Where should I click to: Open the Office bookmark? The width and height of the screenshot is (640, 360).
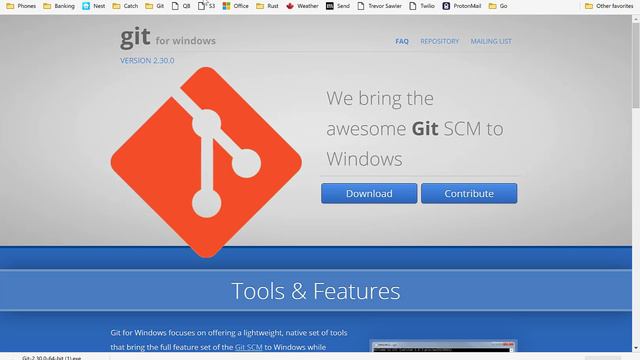[x=236, y=6]
